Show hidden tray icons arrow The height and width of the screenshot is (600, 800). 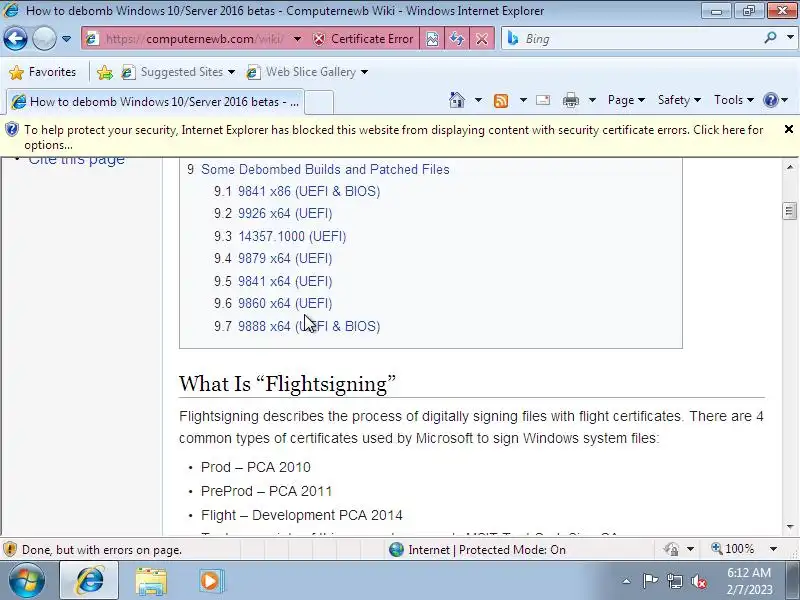[626, 581]
